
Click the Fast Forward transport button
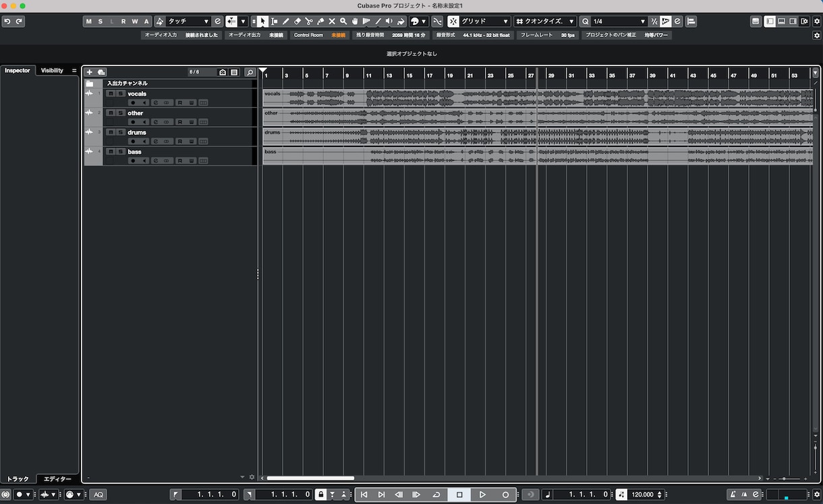click(x=416, y=495)
